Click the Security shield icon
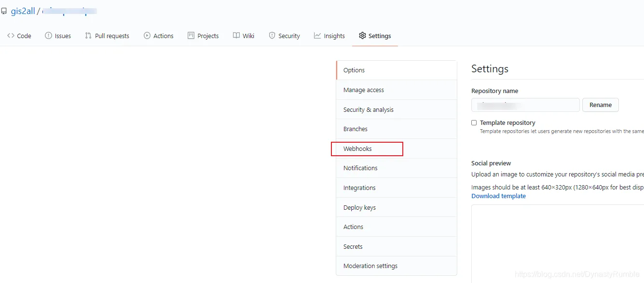This screenshot has width=644, height=283. pyautogui.click(x=272, y=36)
